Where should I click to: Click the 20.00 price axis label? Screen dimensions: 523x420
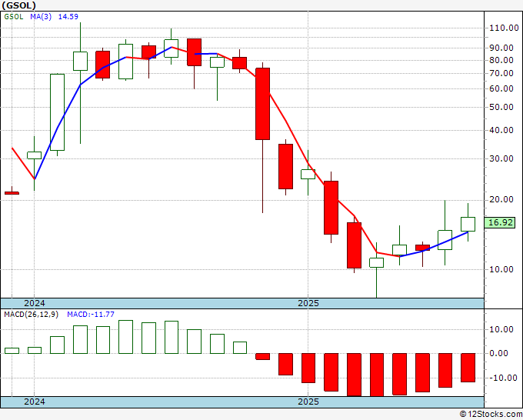coord(501,200)
